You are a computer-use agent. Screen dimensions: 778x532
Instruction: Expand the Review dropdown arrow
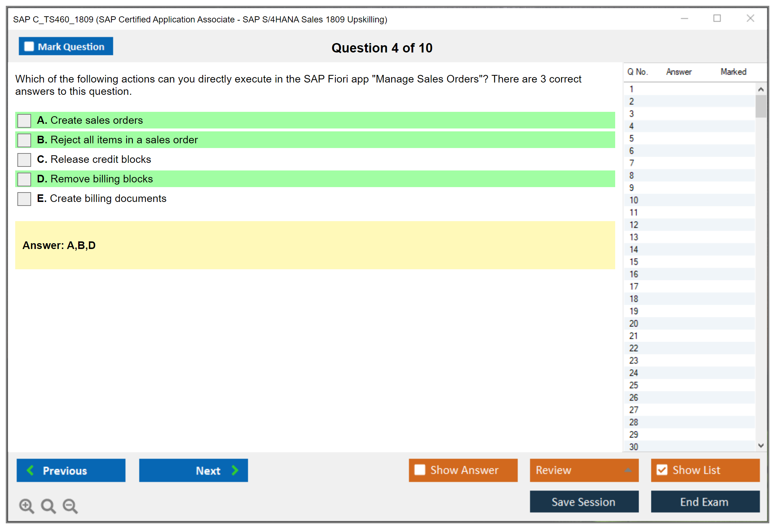[628, 470]
